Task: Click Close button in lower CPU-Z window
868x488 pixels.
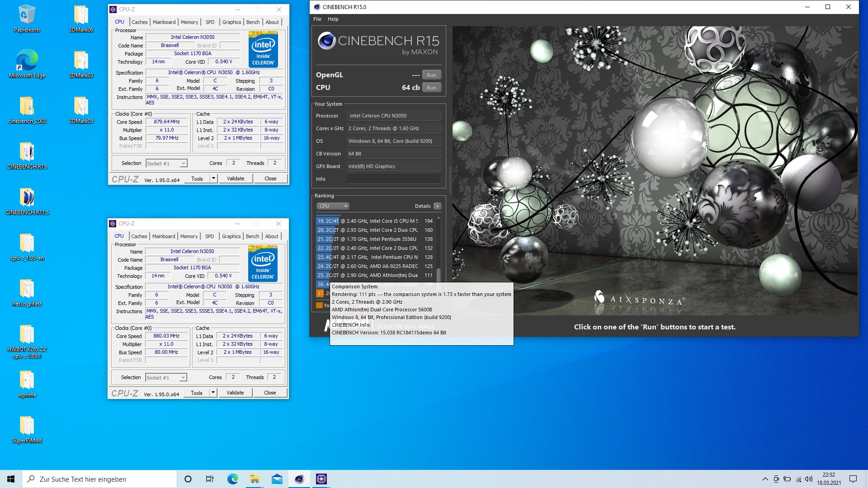Action: click(x=270, y=393)
